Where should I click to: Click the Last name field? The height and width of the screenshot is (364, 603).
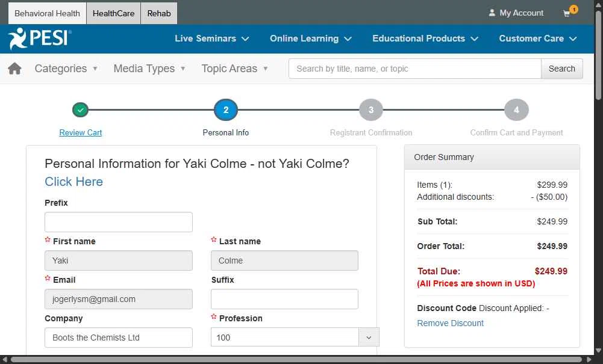(x=284, y=261)
